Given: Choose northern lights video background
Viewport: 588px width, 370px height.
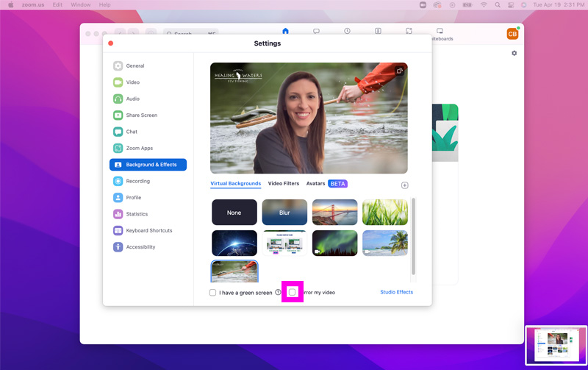Looking at the screenshot, I should [335, 243].
